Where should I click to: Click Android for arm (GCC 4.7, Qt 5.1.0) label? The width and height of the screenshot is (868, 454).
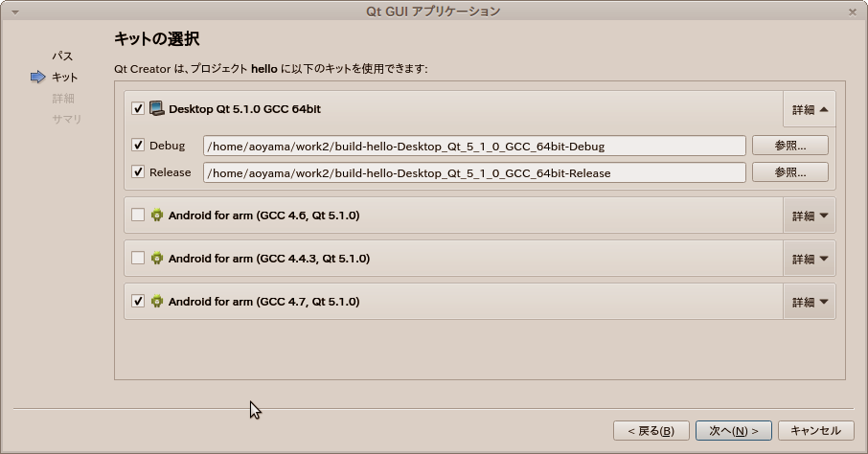tap(264, 302)
